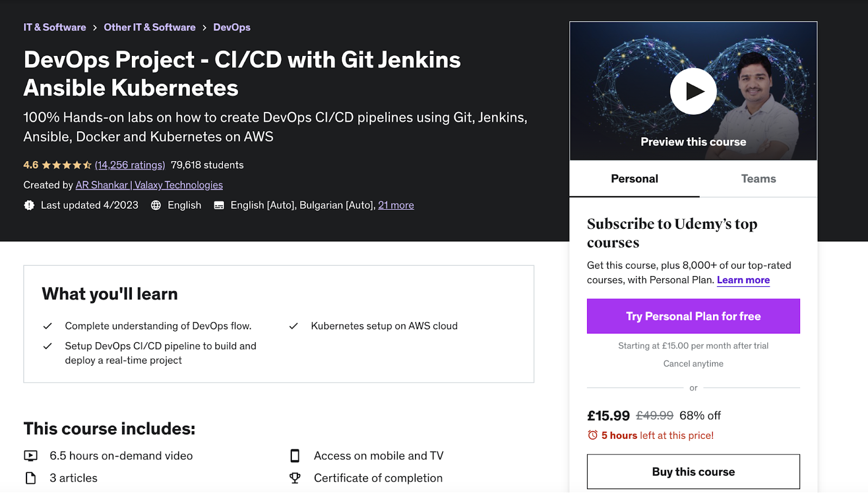Open Other IT & Software breadcrumb
The width and height of the screenshot is (868, 493).
coord(150,28)
